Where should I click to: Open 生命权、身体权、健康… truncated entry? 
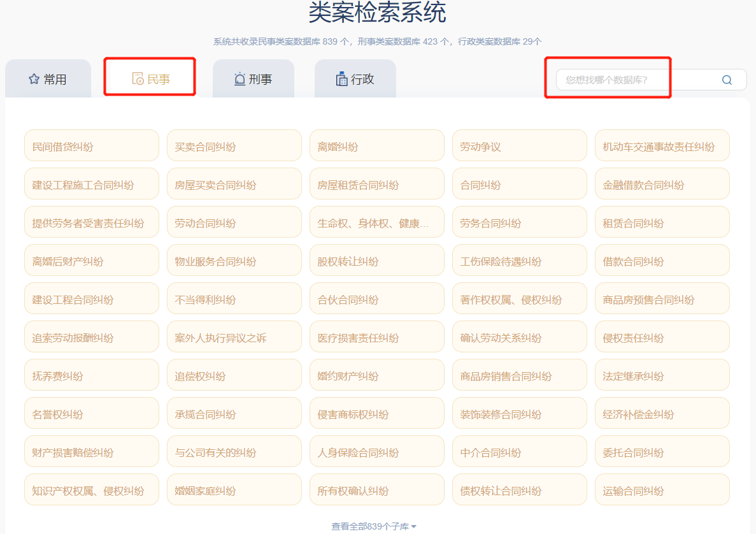[376, 222]
